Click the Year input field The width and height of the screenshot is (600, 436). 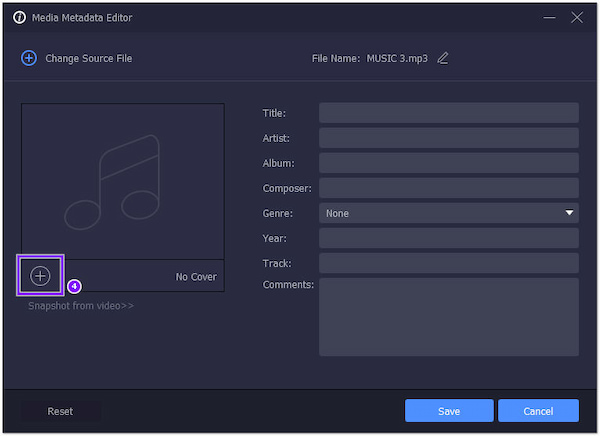click(448, 238)
